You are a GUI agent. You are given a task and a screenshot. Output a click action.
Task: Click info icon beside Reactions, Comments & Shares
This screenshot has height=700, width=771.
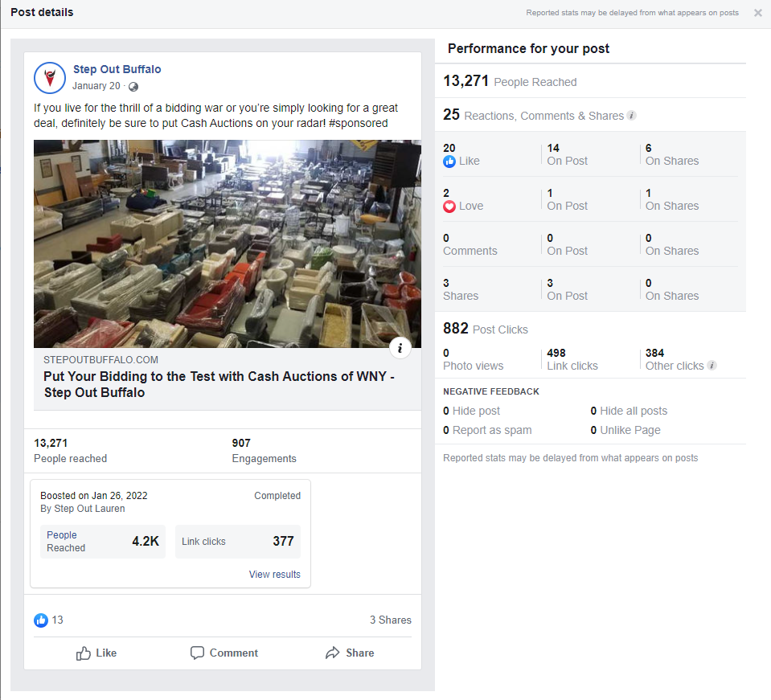point(632,116)
